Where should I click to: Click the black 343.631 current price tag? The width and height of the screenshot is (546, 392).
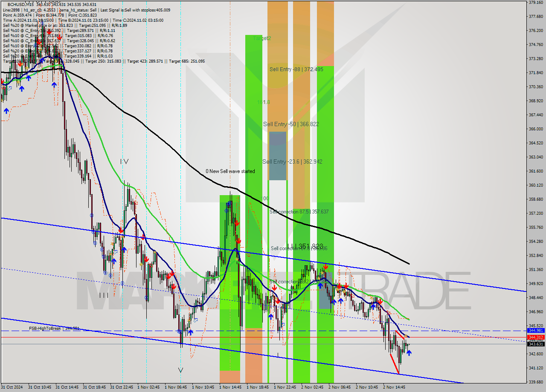coord(536,344)
